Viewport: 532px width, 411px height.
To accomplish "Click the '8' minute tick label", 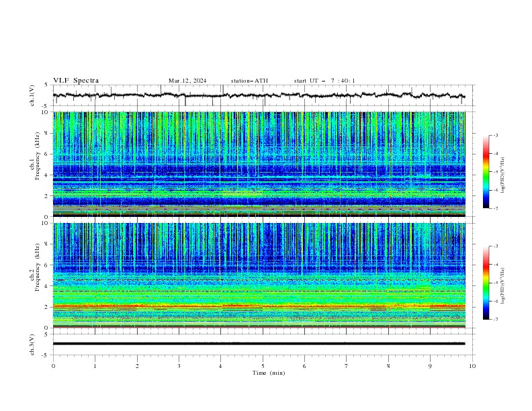I will click(x=388, y=366).
